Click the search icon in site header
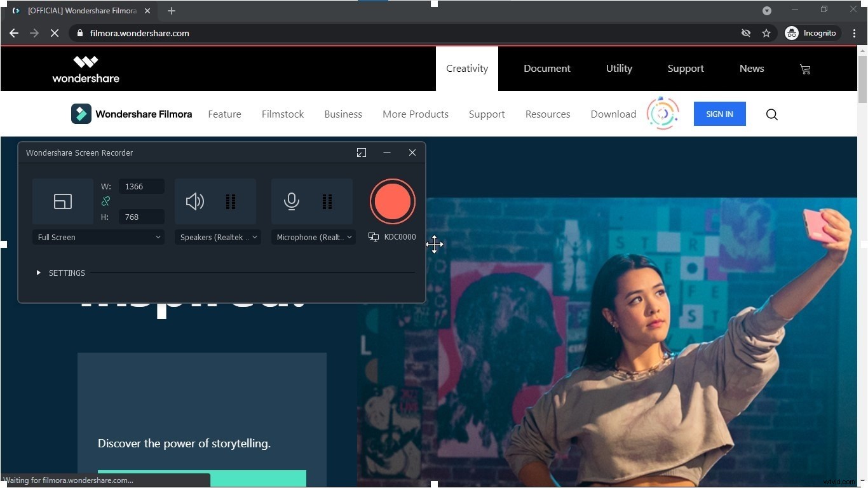Viewport: 868px width, 488px height. (771, 114)
